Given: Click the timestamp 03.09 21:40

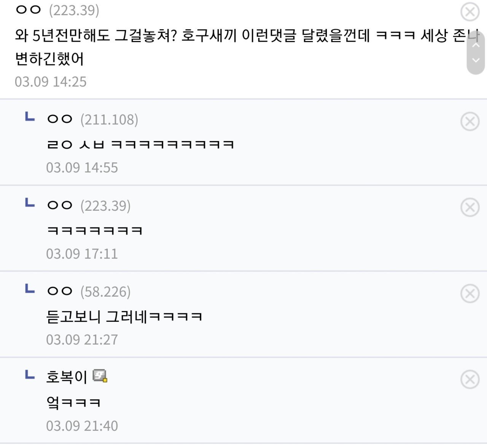Looking at the screenshot, I should (x=82, y=425).
